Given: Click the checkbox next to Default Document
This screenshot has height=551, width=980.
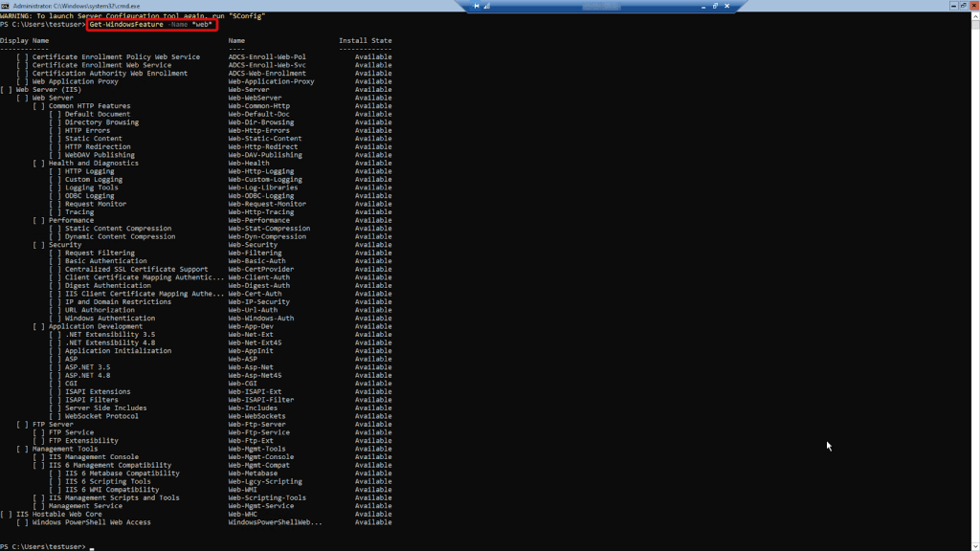Looking at the screenshot, I should [x=56, y=115].
